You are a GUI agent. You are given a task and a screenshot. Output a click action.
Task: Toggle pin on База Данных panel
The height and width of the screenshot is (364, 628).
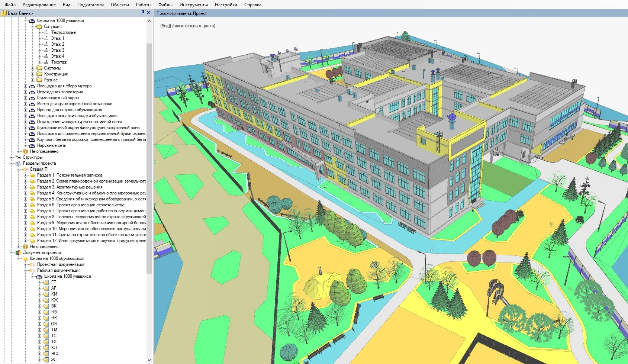point(143,13)
